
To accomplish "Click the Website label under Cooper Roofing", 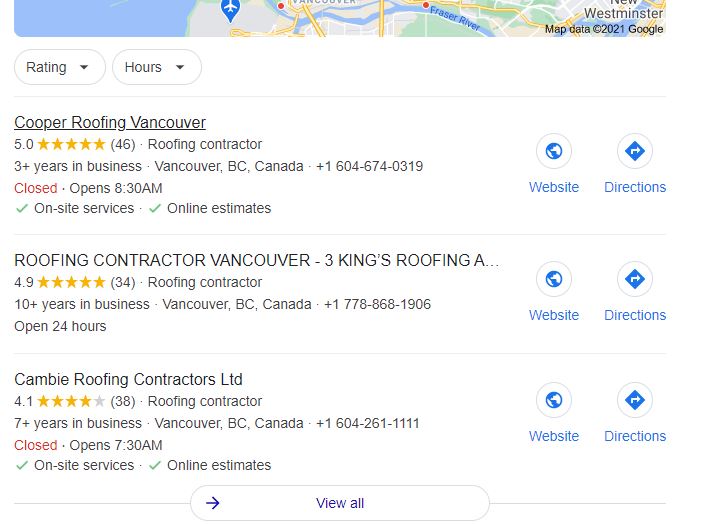I will [x=553, y=187].
